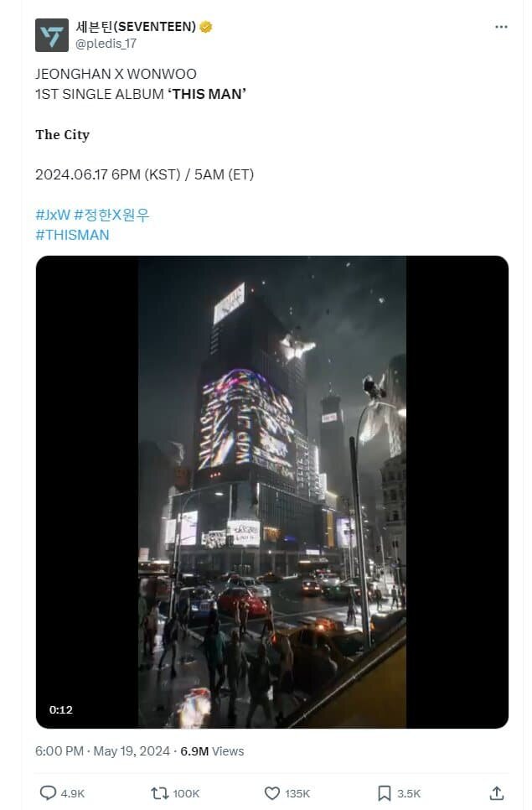Click the 0:12 video duration label

61,709
